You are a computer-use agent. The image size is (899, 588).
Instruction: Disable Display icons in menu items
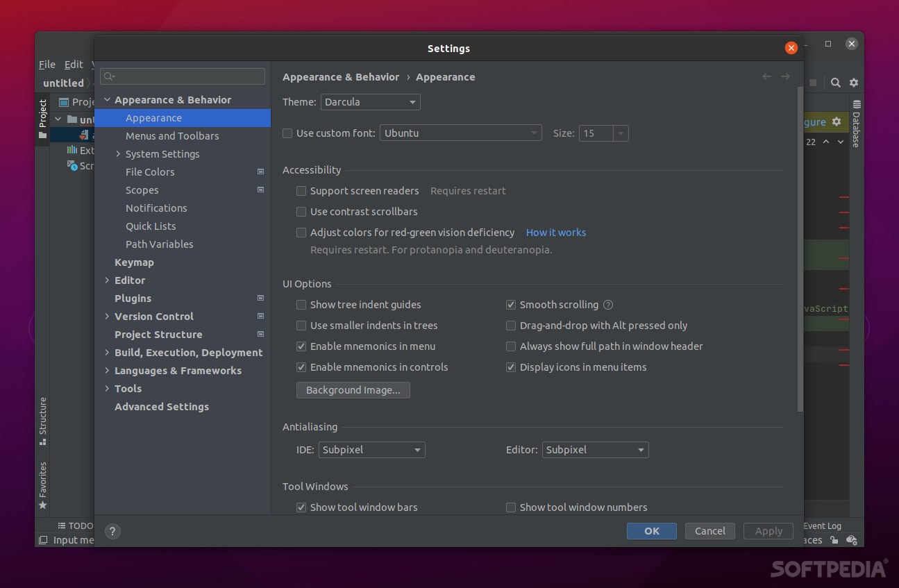[x=511, y=367]
